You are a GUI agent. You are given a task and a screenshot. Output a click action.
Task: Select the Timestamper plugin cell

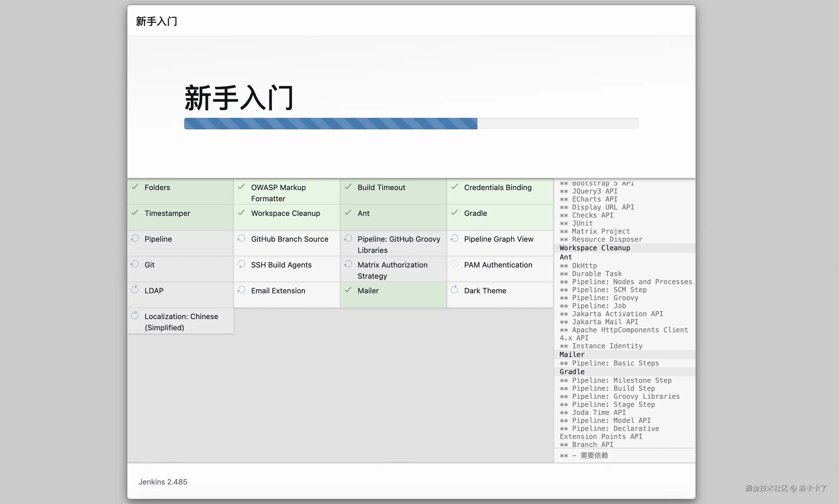180,217
